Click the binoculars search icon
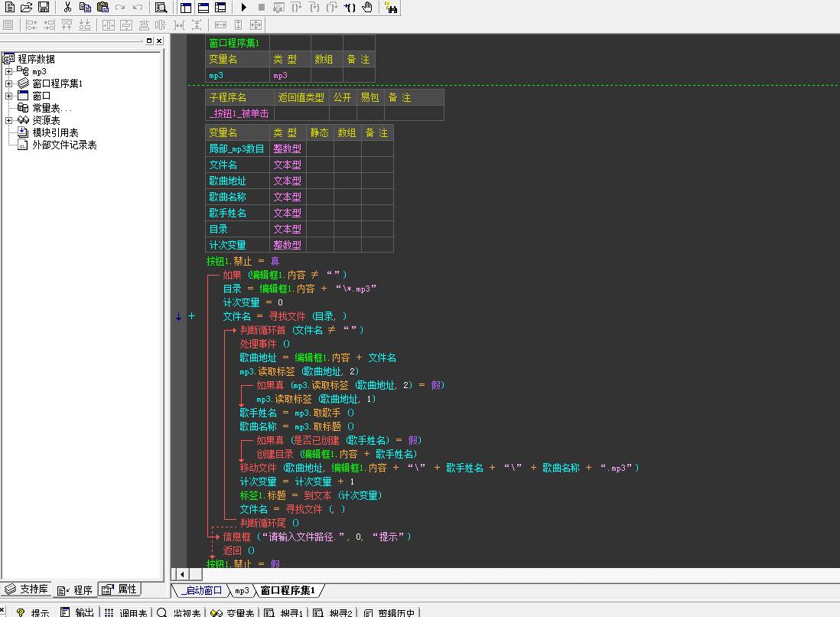 (391, 8)
